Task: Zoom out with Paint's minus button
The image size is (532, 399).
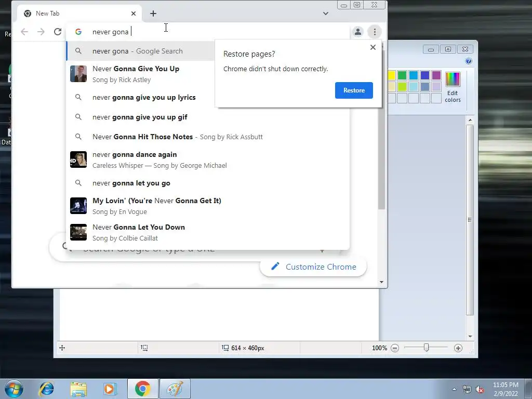Action: pos(395,348)
